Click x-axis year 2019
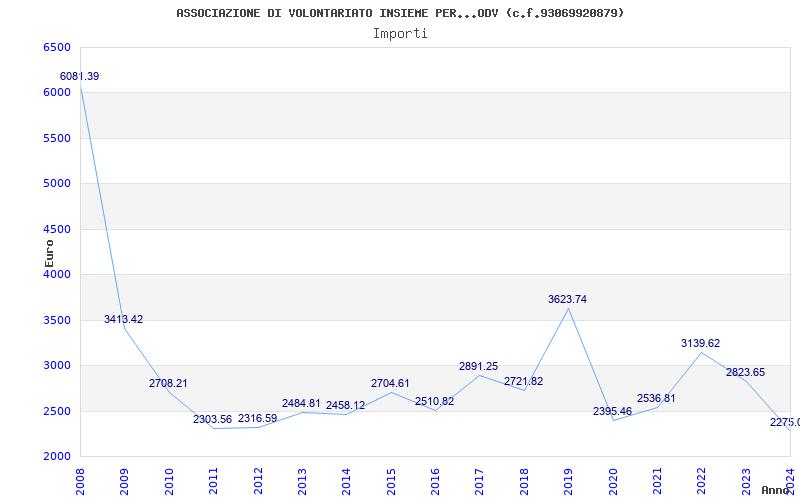800x500 pixels. [x=568, y=482]
